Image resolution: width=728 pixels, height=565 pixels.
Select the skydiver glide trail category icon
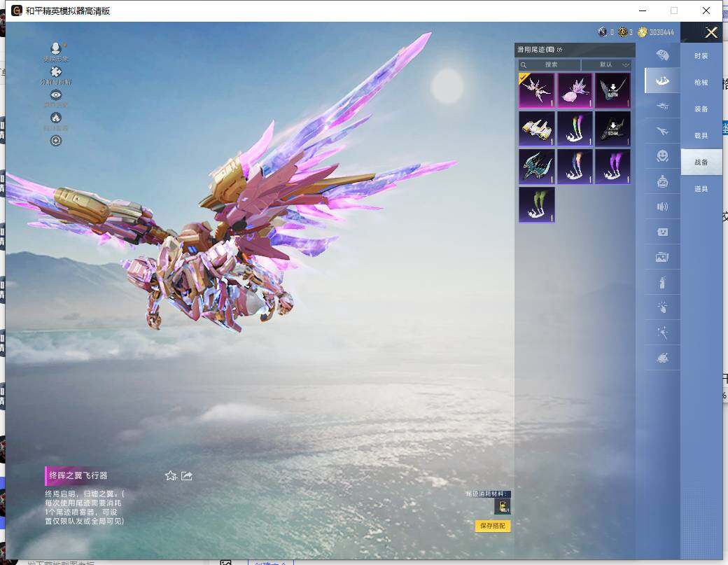pyautogui.click(x=662, y=81)
